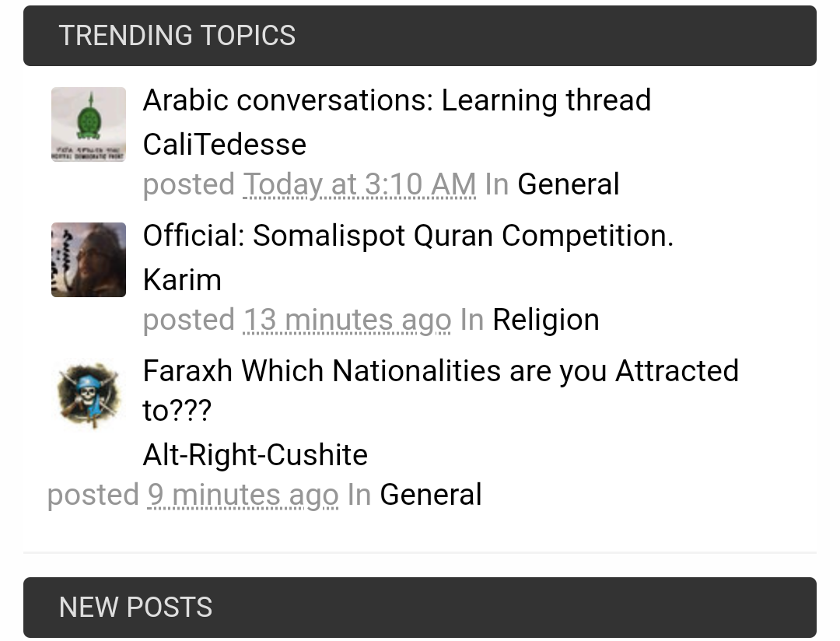Open the Arabic conversations: Learning thread
The image size is (840, 641).
pyautogui.click(x=397, y=101)
